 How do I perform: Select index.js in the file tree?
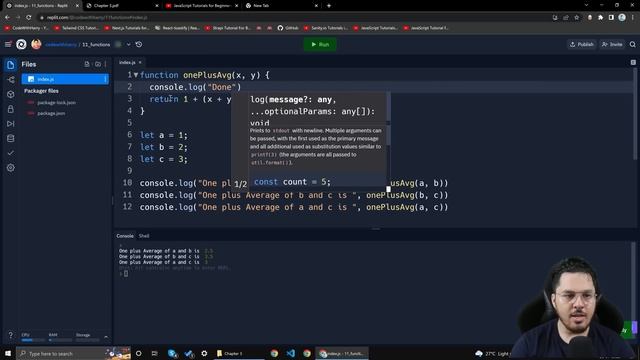[x=65, y=79]
